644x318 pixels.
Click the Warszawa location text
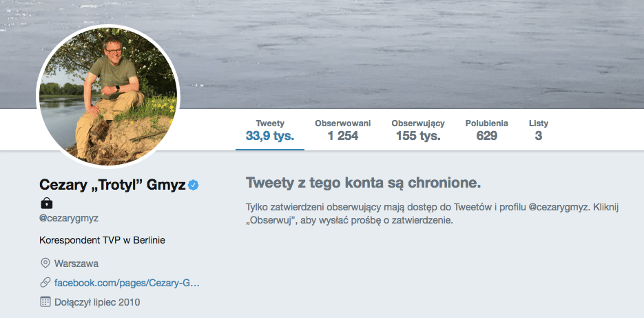(76, 264)
